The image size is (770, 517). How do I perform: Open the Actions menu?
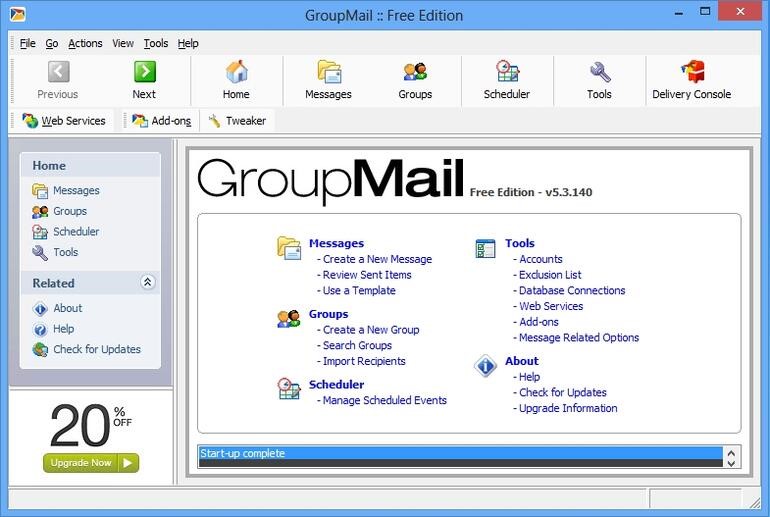pyautogui.click(x=85, y=43)
